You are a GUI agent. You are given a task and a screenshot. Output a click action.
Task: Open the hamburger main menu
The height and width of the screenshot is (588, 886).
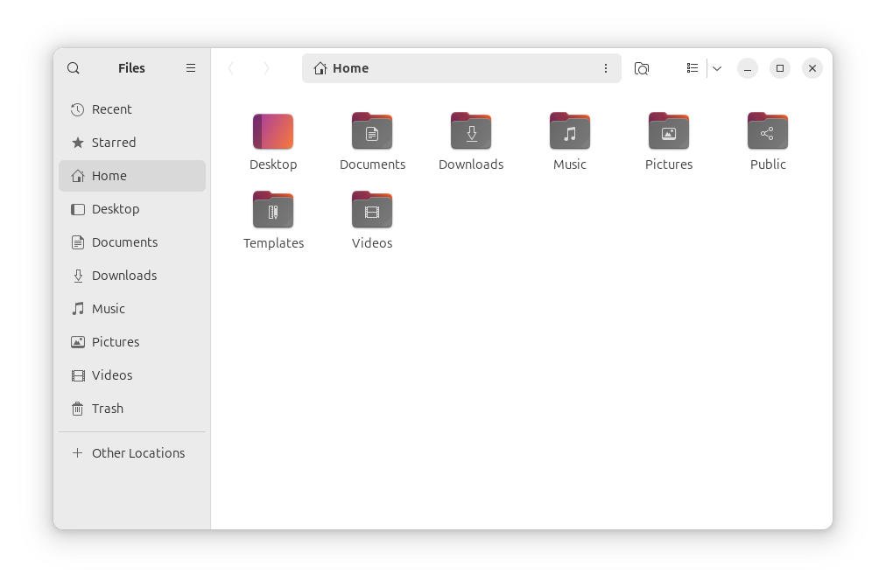point(191,67)
